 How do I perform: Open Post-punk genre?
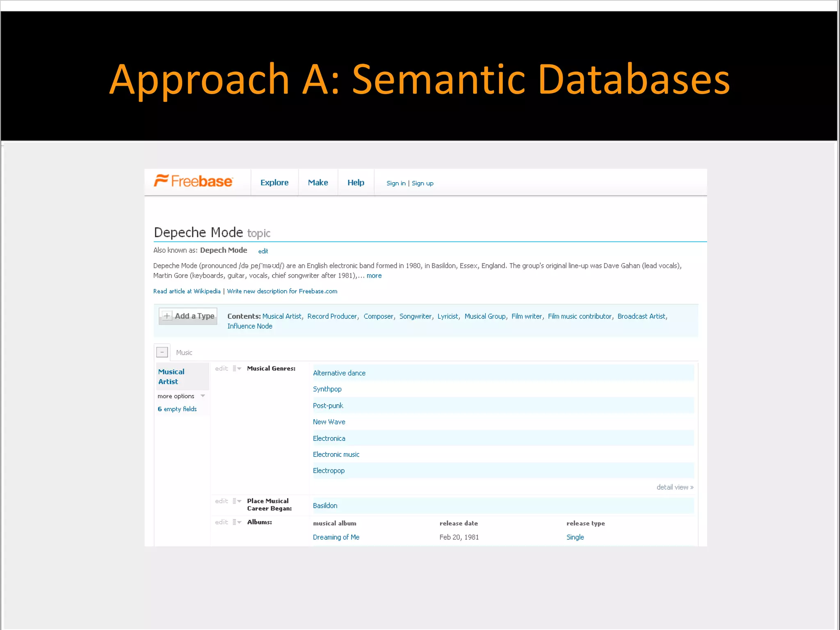[x=328, y=405]
